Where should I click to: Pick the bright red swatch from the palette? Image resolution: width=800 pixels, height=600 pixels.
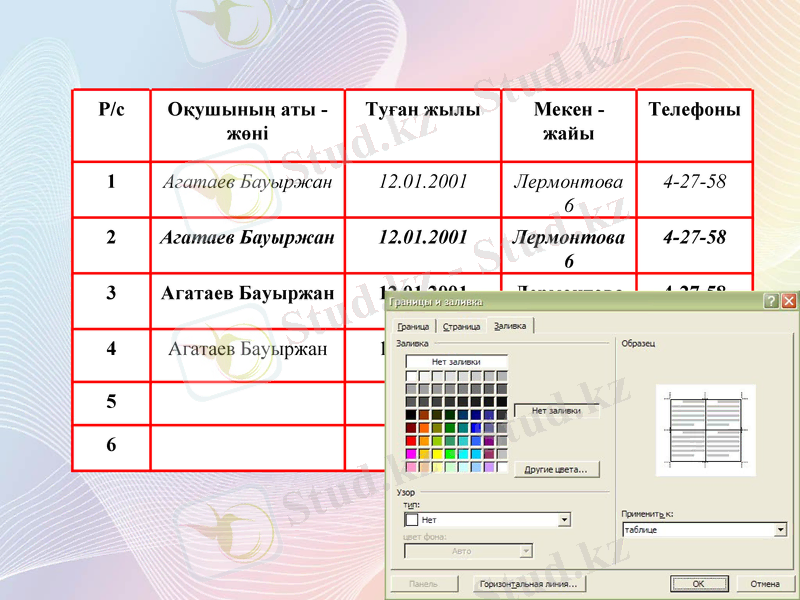tap(410, 441)
